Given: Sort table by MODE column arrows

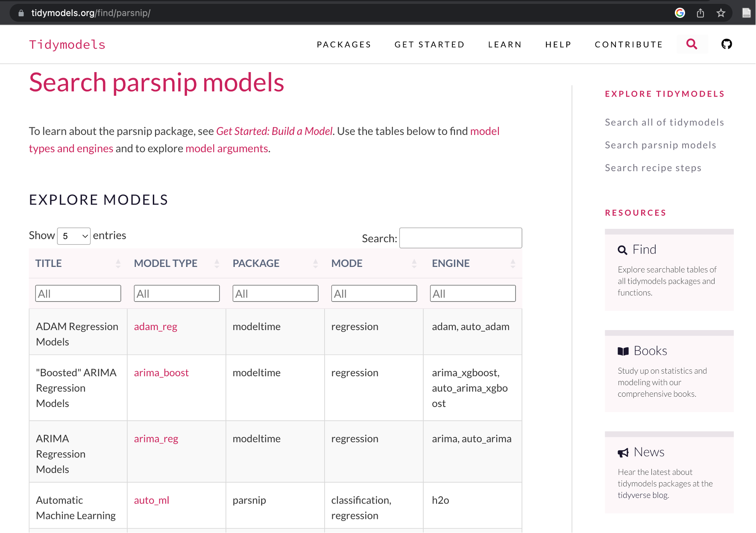Looking at the screenshot, I should 414,264.
